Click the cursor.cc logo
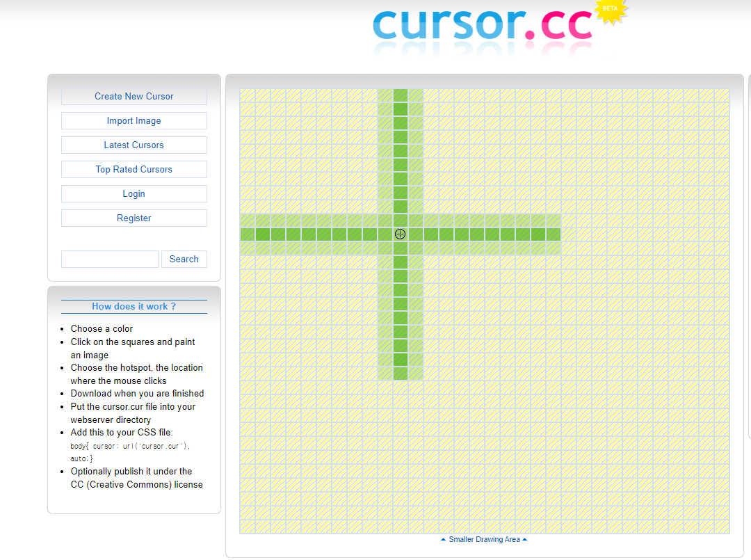This screenshot has width=751, height=560. click(483, 26)
